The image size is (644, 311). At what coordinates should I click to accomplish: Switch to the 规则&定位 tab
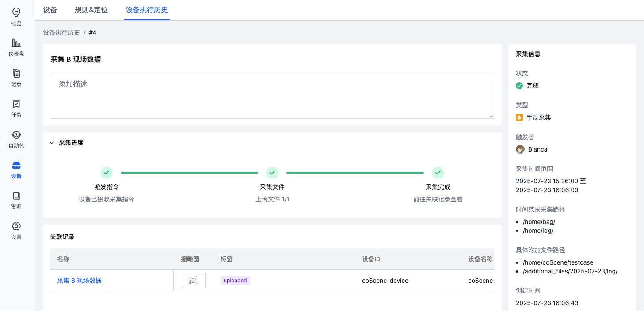point(91,10)
